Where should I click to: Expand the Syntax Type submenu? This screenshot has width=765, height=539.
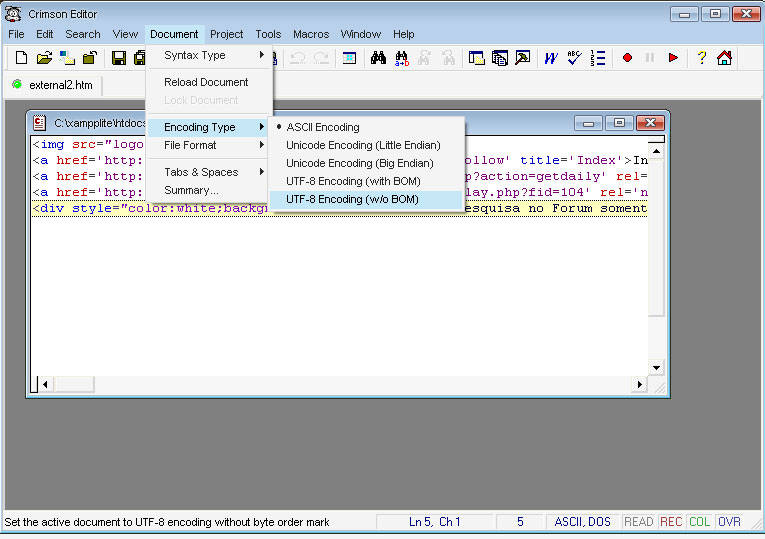[x=209, y=56]
